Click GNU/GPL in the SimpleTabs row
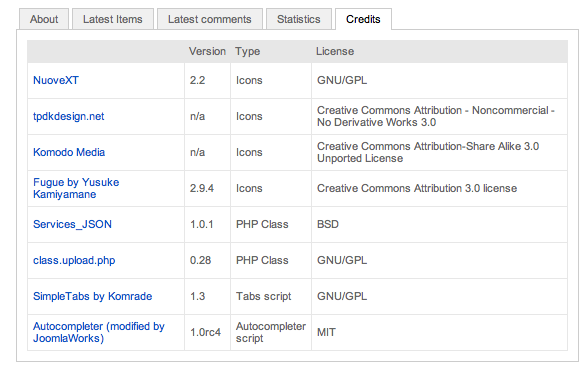 tap(342, 296)
